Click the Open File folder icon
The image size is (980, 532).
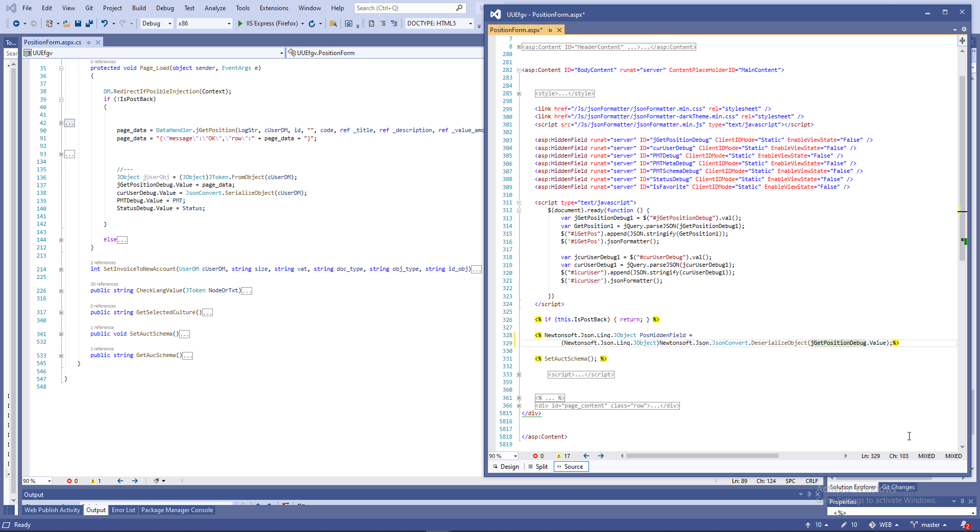(x=66, y=23)
